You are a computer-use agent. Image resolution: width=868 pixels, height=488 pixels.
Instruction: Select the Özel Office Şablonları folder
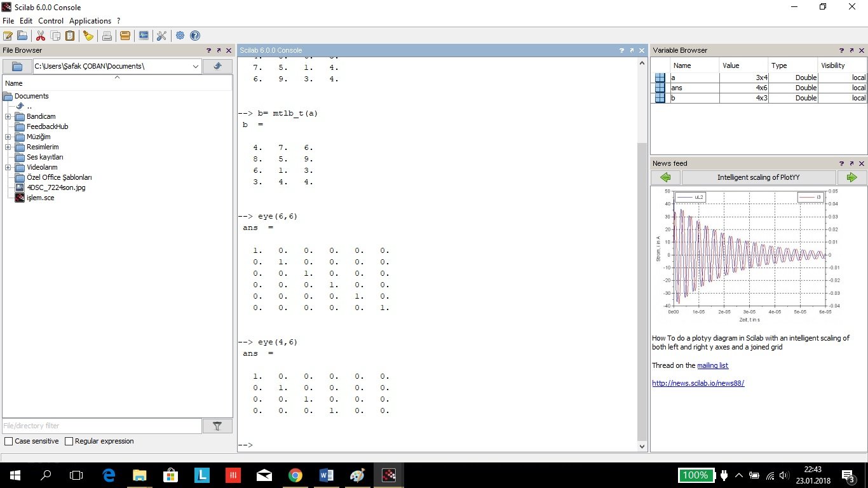point(59,177)
